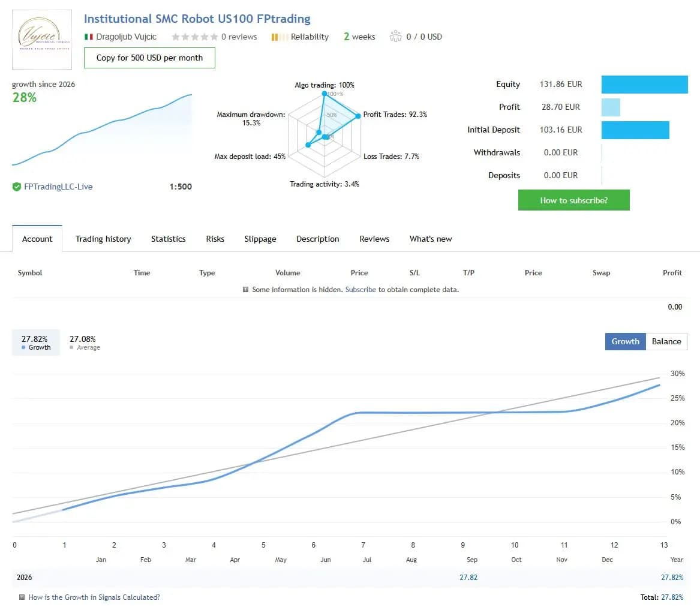Click the small growth sparkline chart
The image size is (700, 616).
tap(102, 130)
